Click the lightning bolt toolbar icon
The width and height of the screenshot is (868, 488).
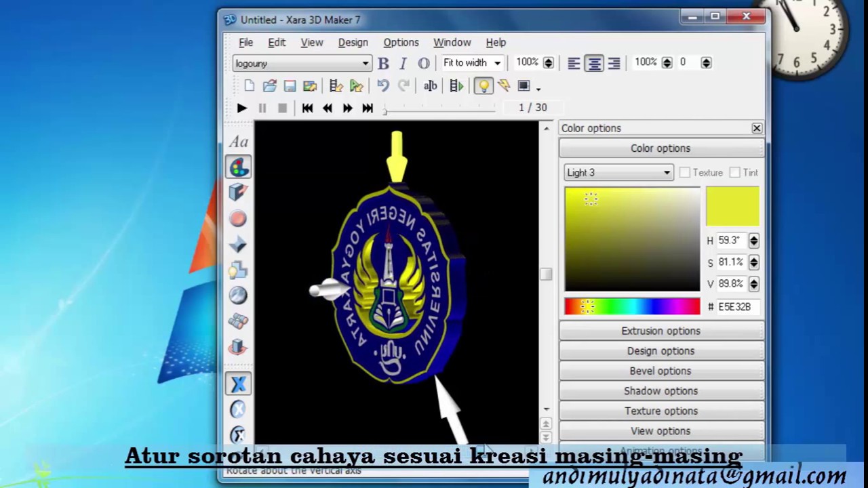(x=503, y=86)
